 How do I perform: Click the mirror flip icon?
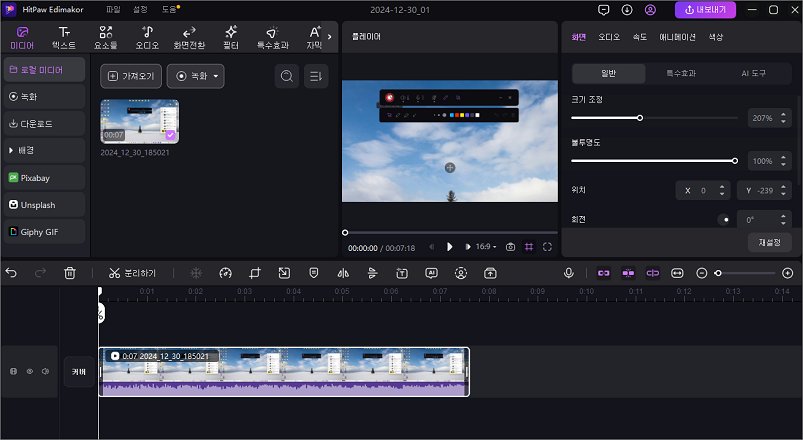pyautogui.click(x=343, y=273)
